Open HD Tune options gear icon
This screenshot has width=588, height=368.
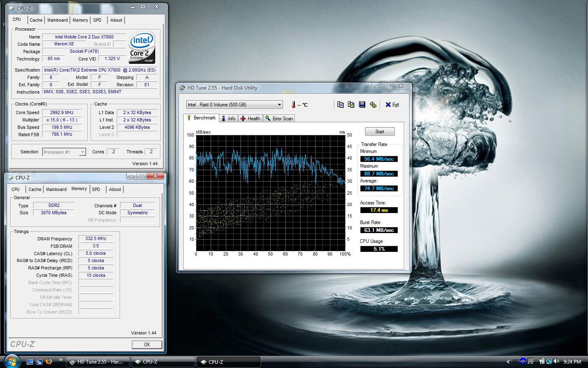pos(373,105)
